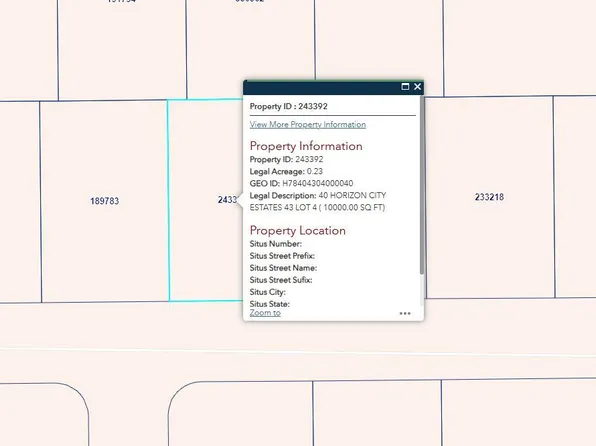Open the popup's three-dot options menu
This screenshot has width=596, height=446.
(405, 313)
